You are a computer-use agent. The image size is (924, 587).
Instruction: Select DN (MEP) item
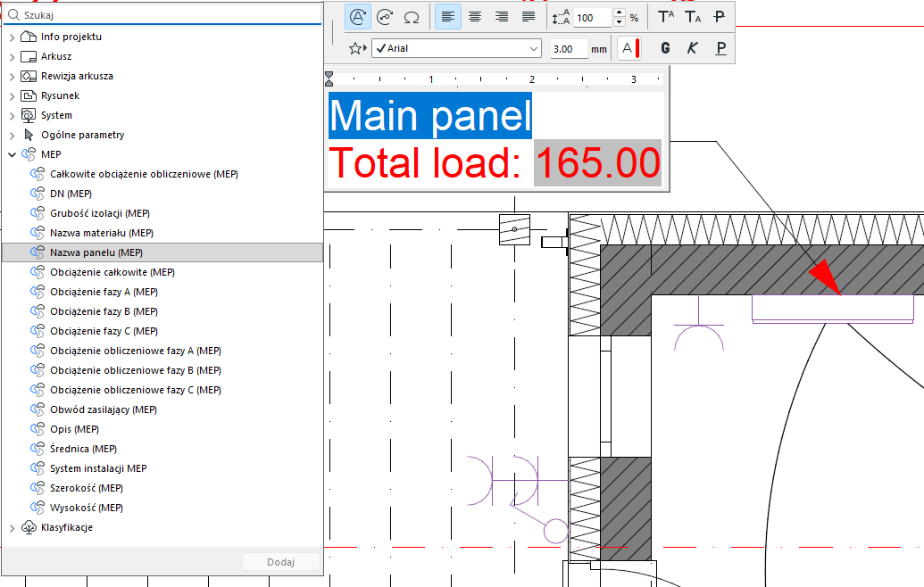162,194
